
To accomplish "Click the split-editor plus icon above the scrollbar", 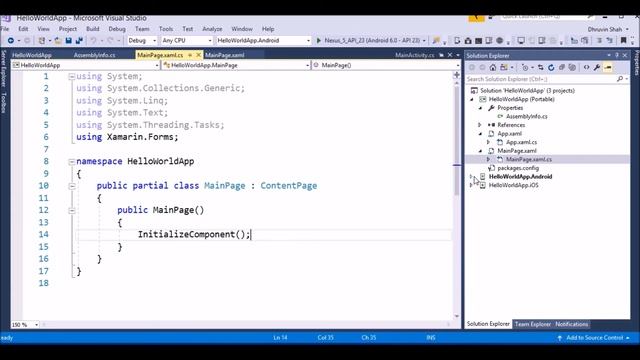I will (457, 75).
